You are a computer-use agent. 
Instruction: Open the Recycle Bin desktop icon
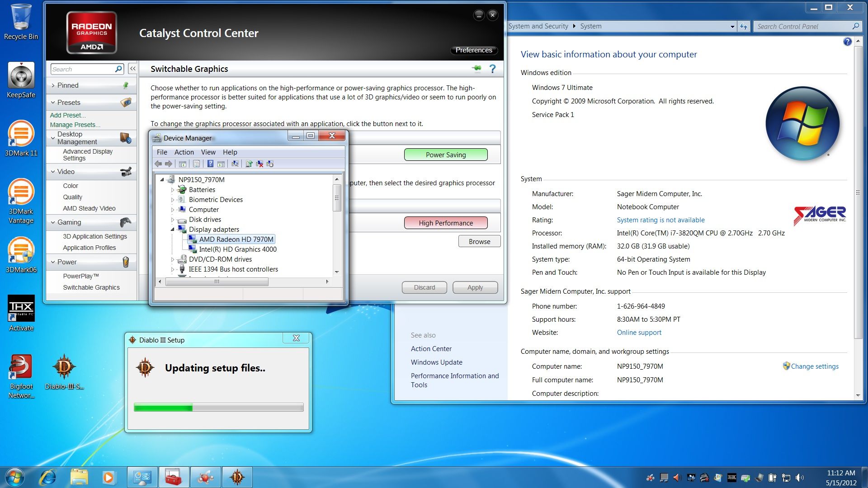pyautogui.click(x=21, y=22)
